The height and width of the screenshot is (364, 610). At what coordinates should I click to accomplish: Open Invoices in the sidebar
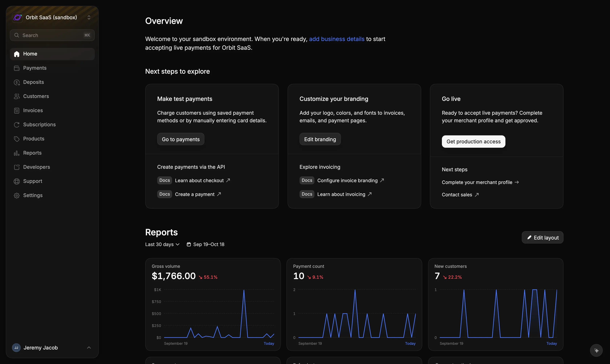pyautogui.click(x=52, y=111)
